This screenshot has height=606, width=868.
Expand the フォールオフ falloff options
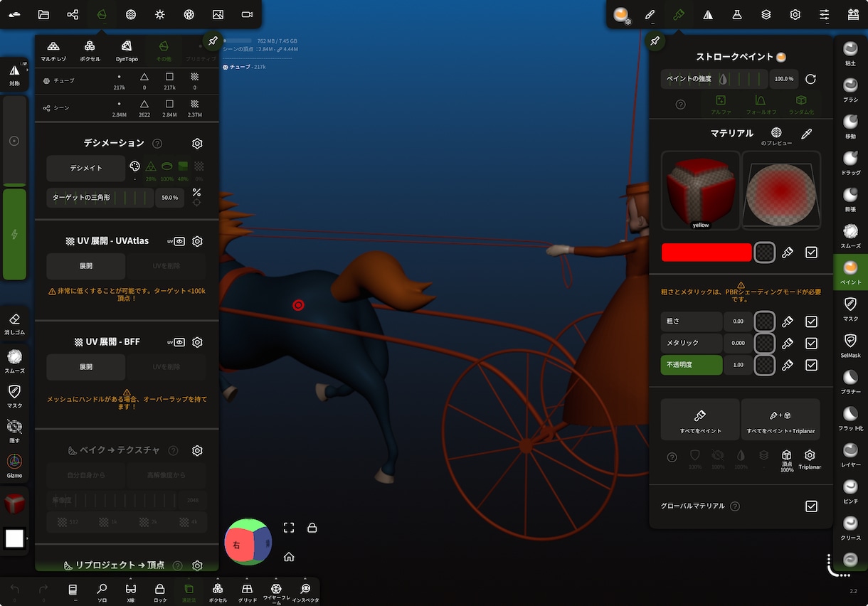coord(761,105)
